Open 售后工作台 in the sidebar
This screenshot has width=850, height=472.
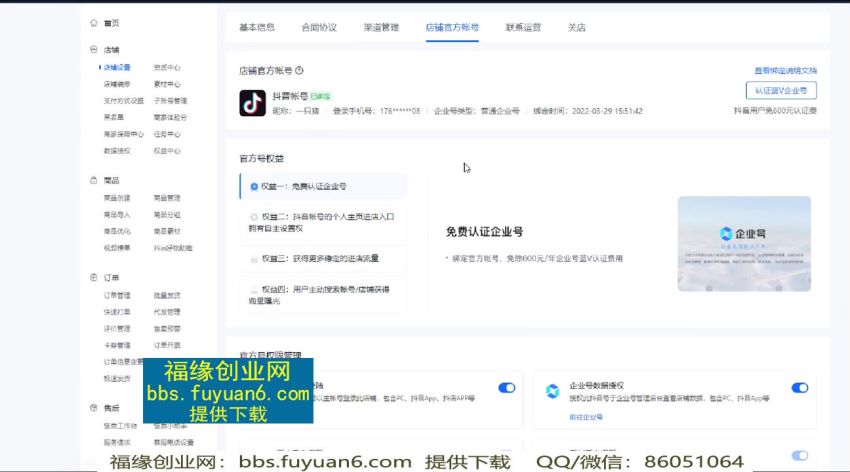pos(120,426)
